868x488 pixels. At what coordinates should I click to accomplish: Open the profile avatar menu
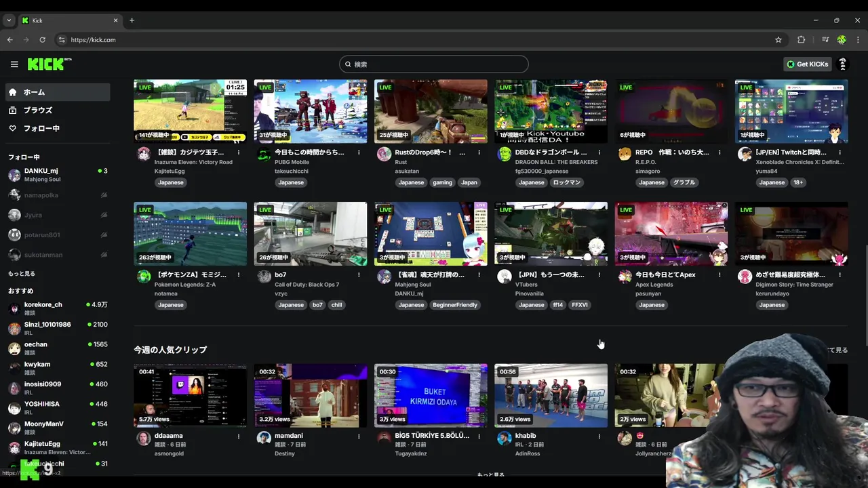click(x=843, y=64)
